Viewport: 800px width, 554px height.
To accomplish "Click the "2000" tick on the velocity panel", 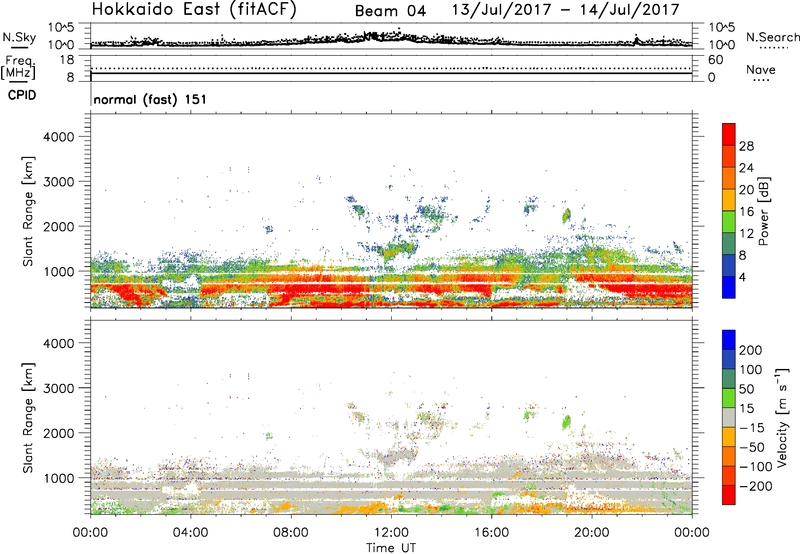I will 59,433.
